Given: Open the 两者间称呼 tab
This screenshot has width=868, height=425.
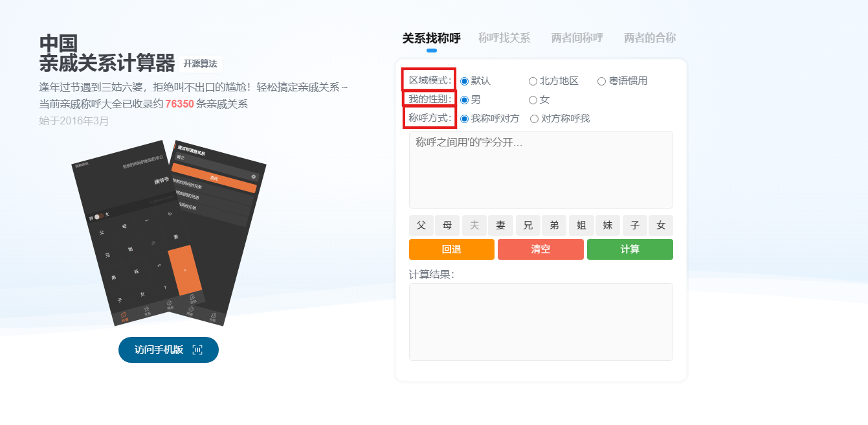Looking at the screenshot, I should (577, 38).
